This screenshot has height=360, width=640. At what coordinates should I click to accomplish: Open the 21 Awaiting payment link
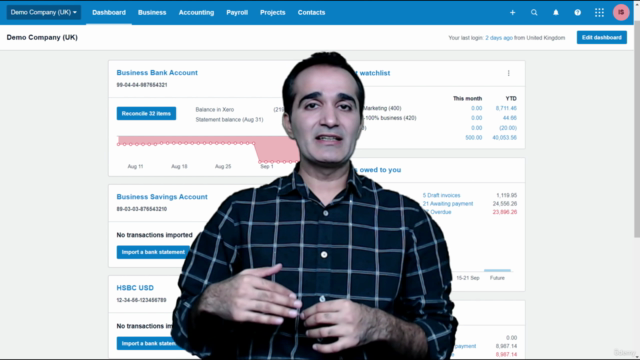pos(448,204)
